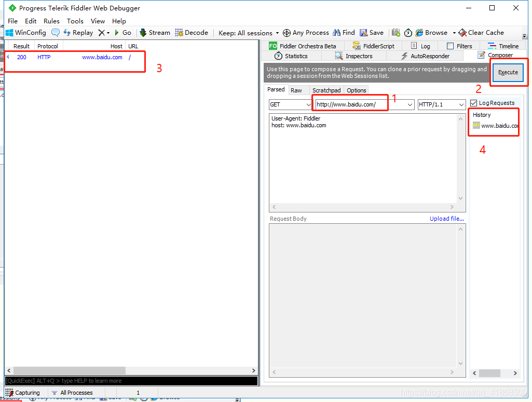The image size is (532, 402).
Task: Switch to the Raw composer tab
Action: pyautogui.click(x=296, y=90)
